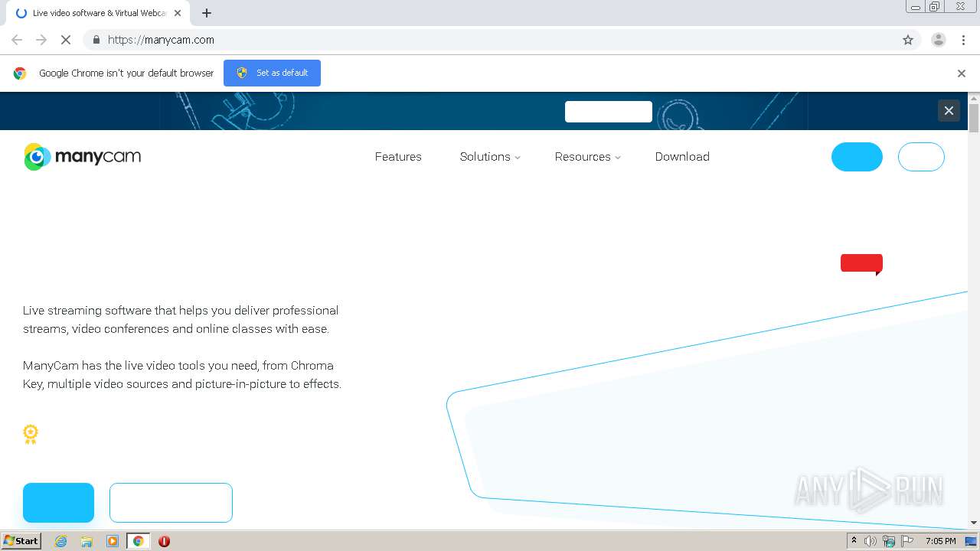The width and height of the screenshot is (980, 551).
Task: Minimize the Chrome window
Action: pos(915,7)
